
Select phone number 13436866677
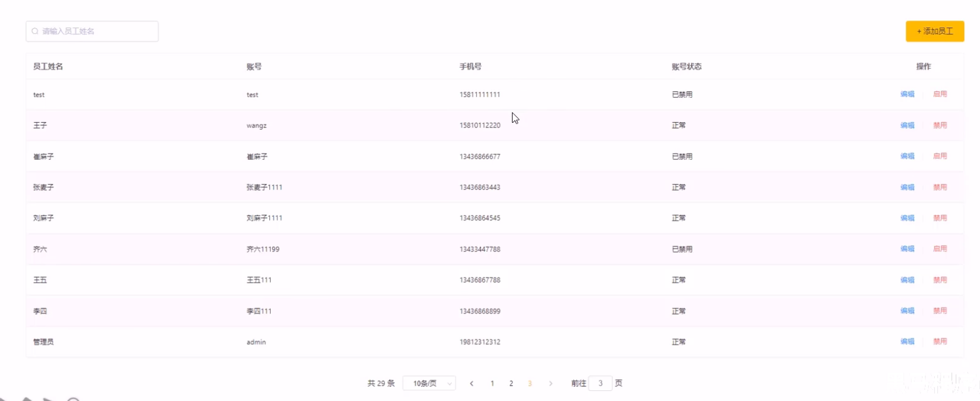pos(480,156)
